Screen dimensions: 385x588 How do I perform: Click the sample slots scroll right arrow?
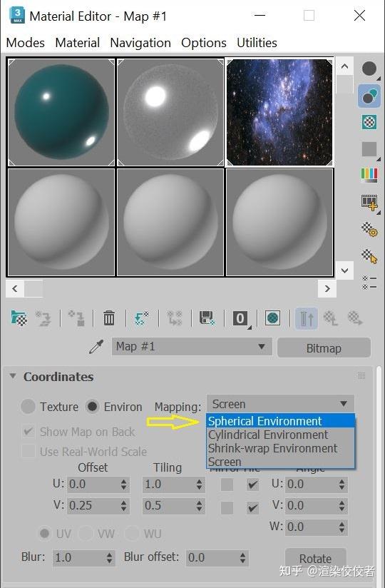(x=327, y=288)
